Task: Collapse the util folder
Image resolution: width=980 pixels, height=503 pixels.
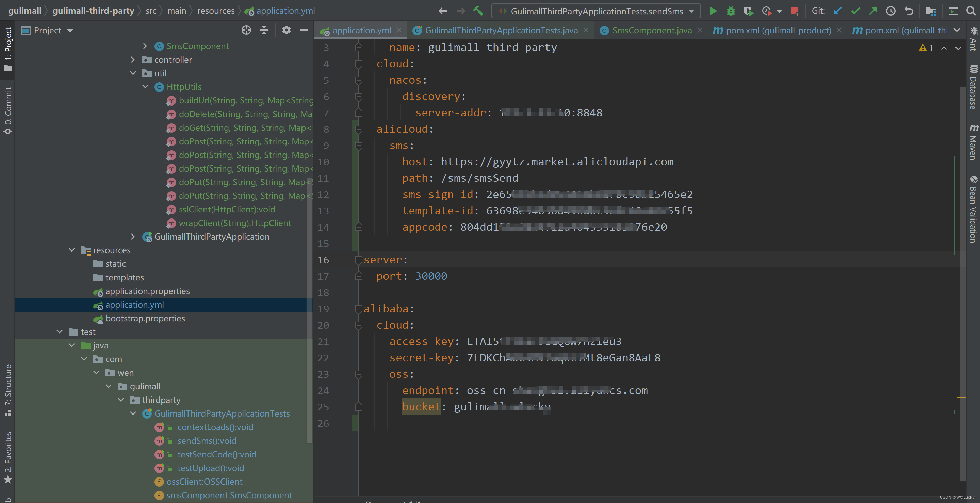Action: [133, 73]
